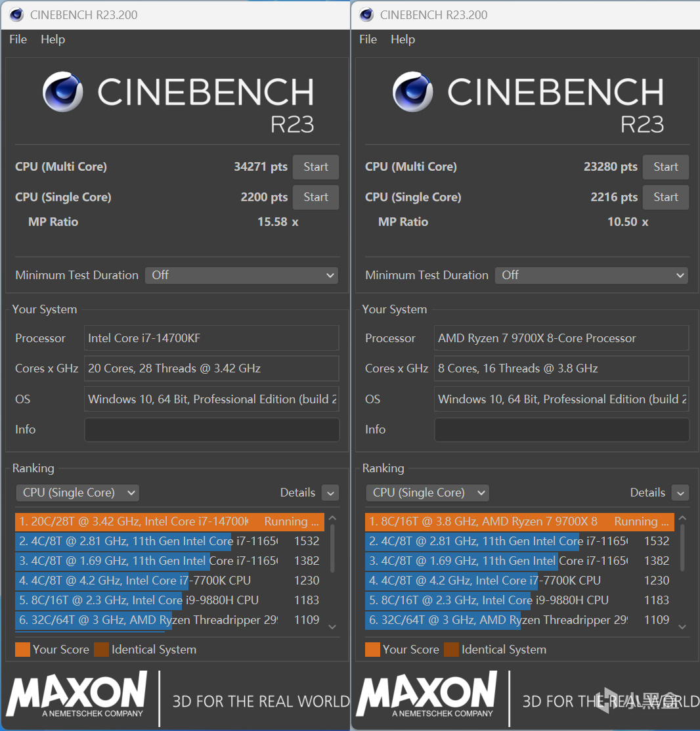Open the Help menu in right window
This screenshot has height=731, width=700.
pos(403,39)
